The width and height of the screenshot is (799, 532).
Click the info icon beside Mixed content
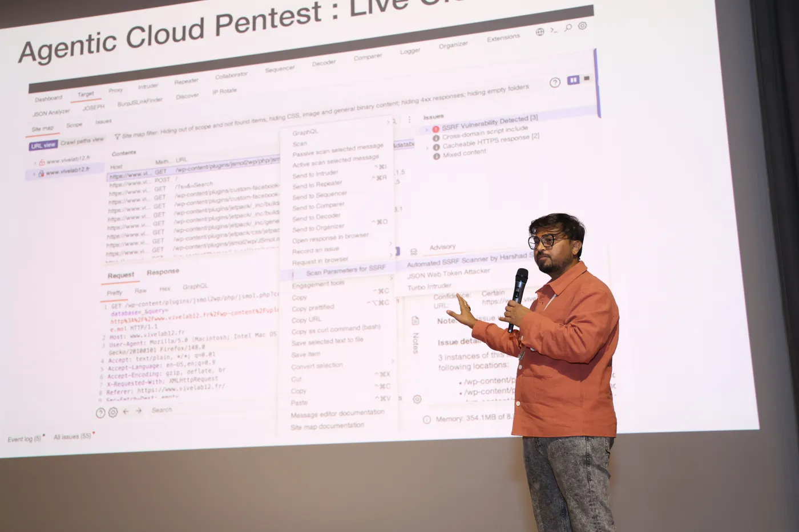437,156
